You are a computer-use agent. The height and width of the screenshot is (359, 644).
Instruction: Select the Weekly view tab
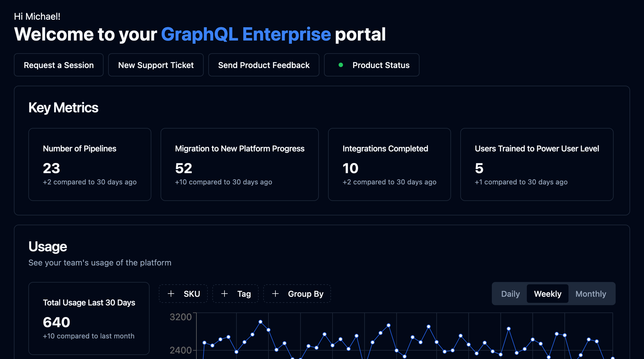[548, 294]
